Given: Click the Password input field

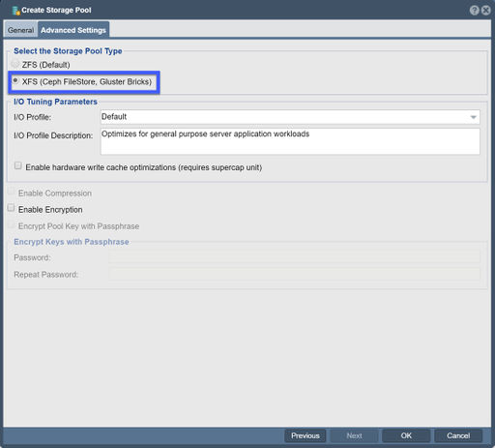Looking at the screenshot, I should 295,257.
